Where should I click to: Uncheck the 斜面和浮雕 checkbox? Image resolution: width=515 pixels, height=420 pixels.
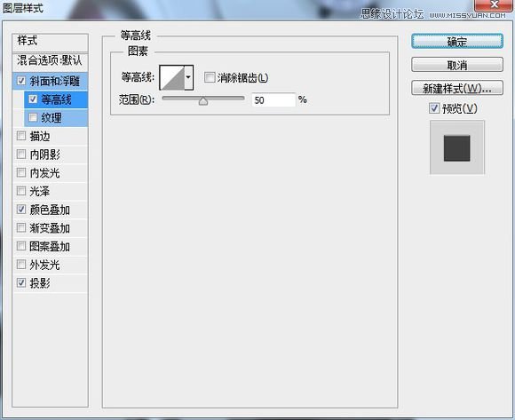[x=21, y=81]
